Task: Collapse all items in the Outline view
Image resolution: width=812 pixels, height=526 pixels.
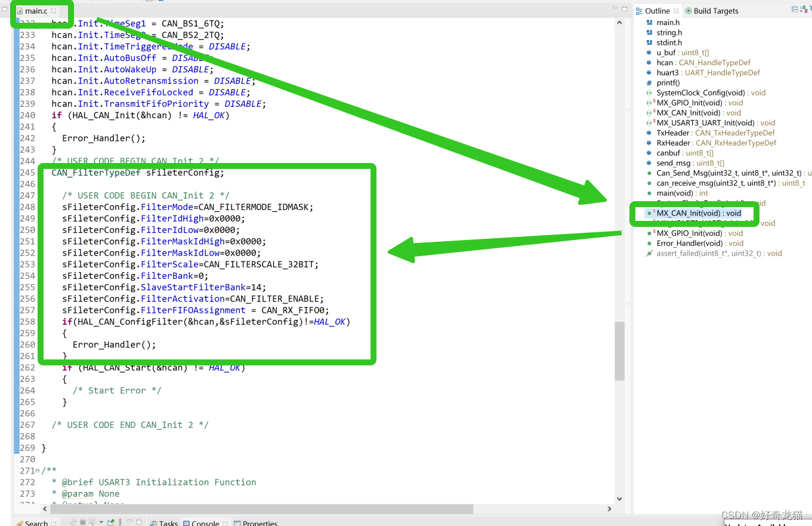Action: click(x=795, y=10)
